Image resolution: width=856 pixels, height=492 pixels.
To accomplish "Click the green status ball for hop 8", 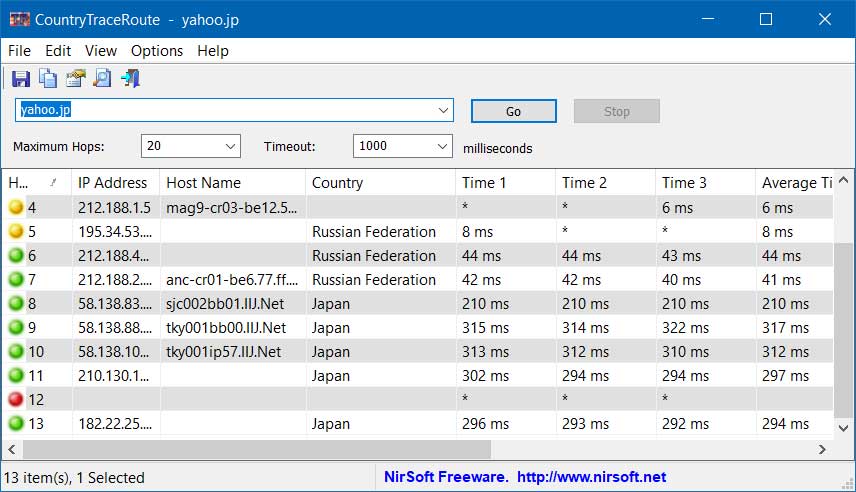I will coord(16,303).
